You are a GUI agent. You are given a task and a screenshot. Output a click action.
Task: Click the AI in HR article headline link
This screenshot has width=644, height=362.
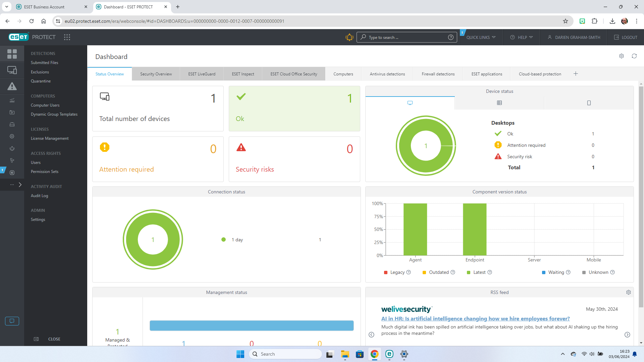tap(475, 319)
